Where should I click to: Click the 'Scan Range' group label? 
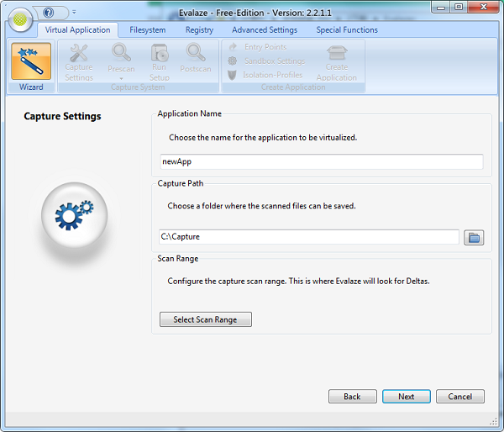coord(178,259)
